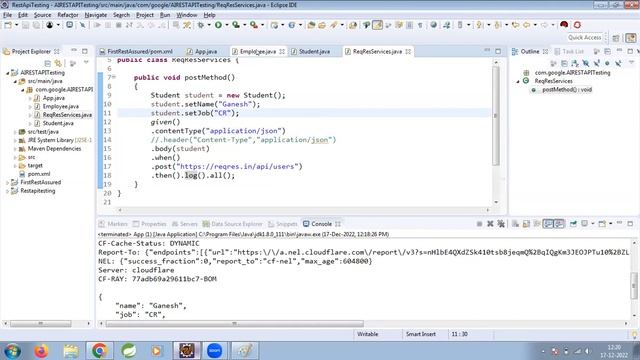Select the Java perspective button

(x=631, y=38)
